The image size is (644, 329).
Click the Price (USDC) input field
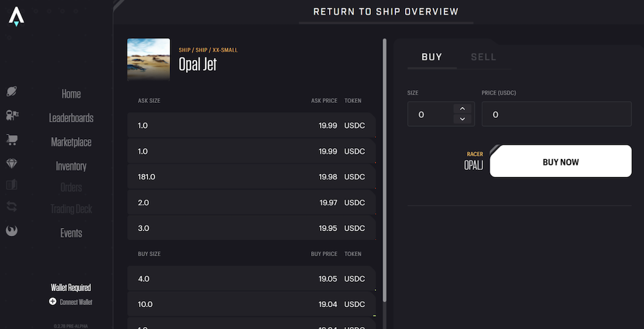coord(556,114)
